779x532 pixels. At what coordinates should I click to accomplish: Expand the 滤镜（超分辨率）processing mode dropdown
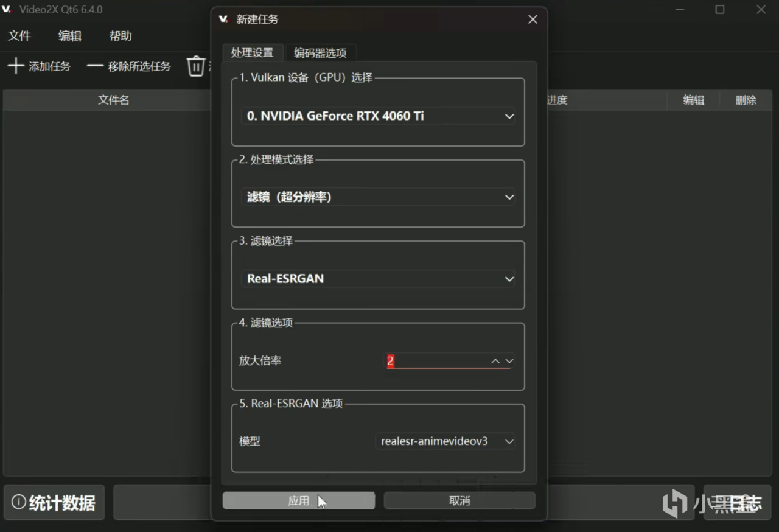coord(379,197)
